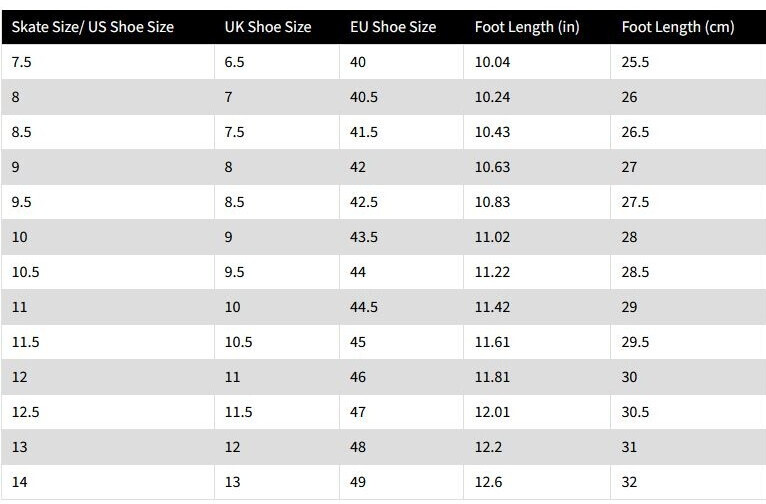Click the Foot Length (cm) header
The width and height of the screenshot is (766, 504).
677,27
